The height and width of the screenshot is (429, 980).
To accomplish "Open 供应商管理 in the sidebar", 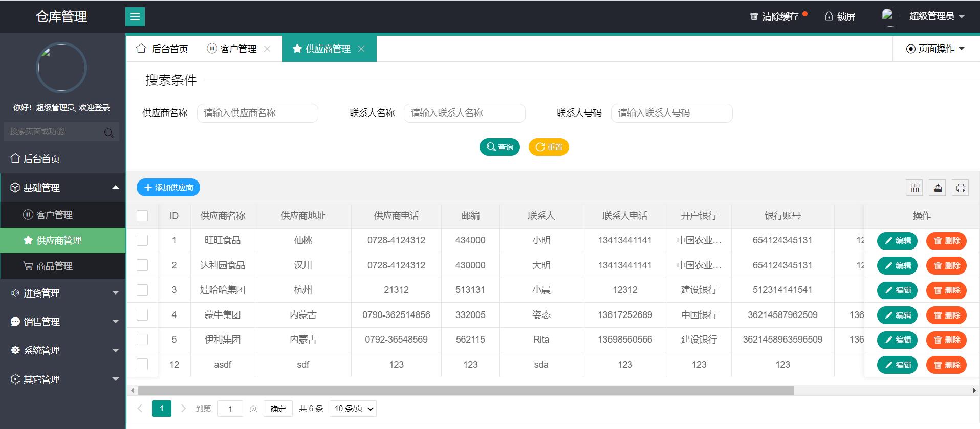I will pos(62,240).
